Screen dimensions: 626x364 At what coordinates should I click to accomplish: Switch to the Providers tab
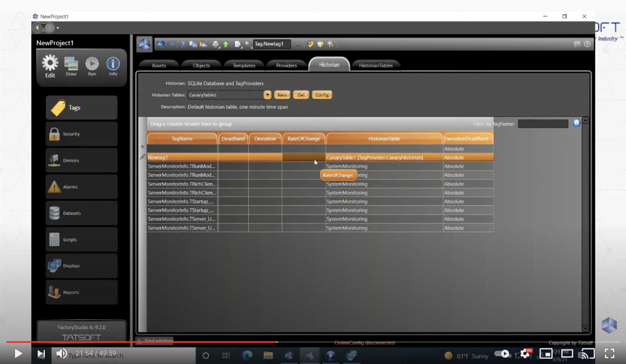coord(286,66)
